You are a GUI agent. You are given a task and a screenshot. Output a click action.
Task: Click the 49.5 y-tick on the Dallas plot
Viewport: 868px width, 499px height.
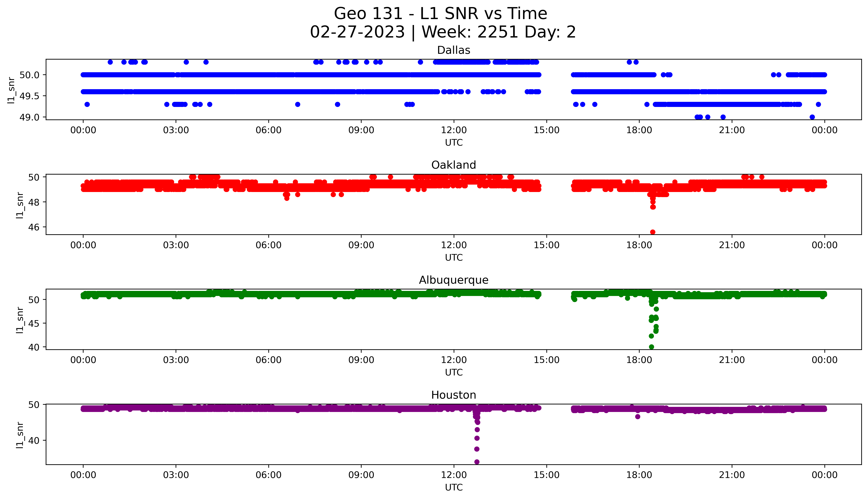30,96
